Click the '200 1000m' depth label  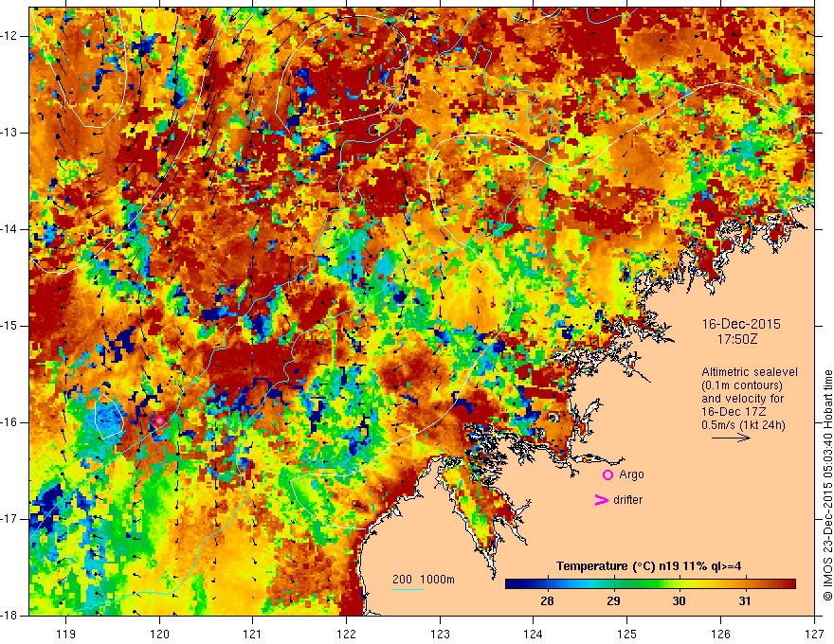point(424,580)
